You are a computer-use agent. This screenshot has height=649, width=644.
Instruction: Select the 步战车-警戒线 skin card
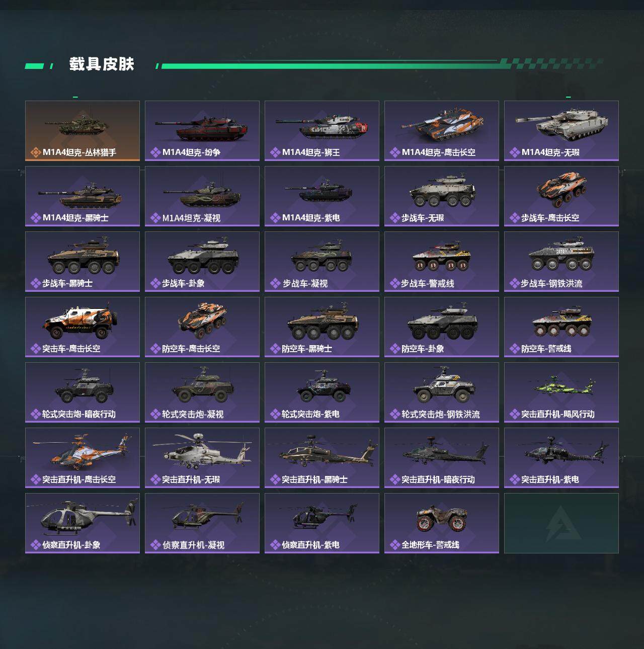click(x=442, y=262)
